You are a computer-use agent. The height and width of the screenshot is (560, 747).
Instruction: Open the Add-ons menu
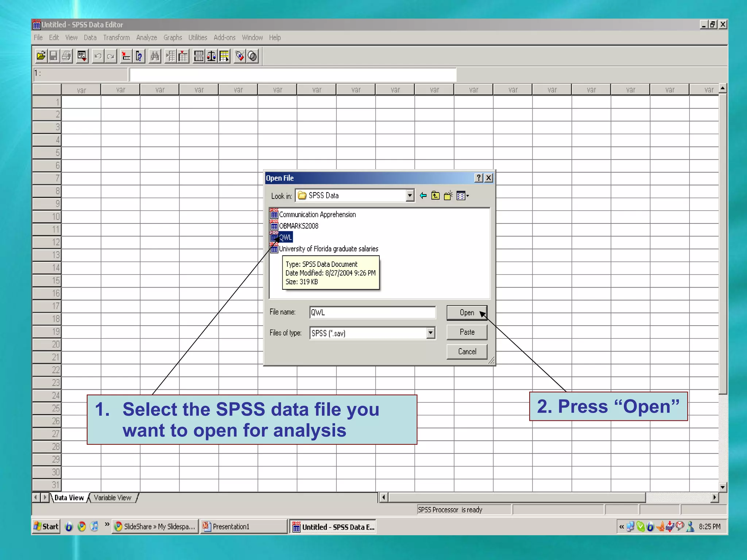225,38
